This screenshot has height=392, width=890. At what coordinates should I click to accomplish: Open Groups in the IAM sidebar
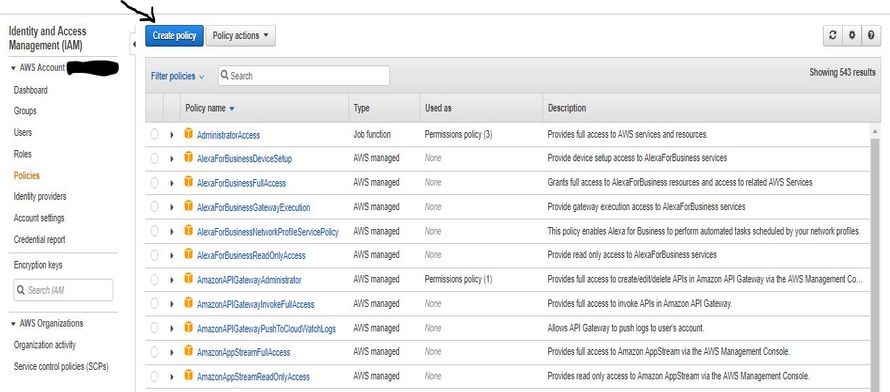(25, 111)
